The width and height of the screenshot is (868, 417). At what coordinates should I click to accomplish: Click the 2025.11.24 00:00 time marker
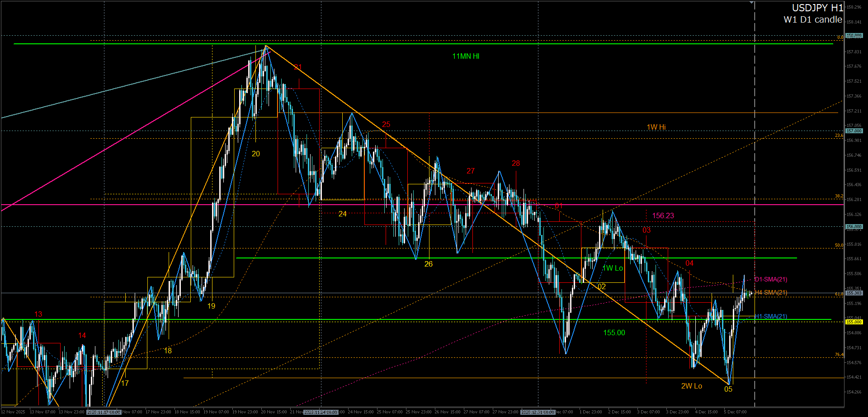(321, 412)
